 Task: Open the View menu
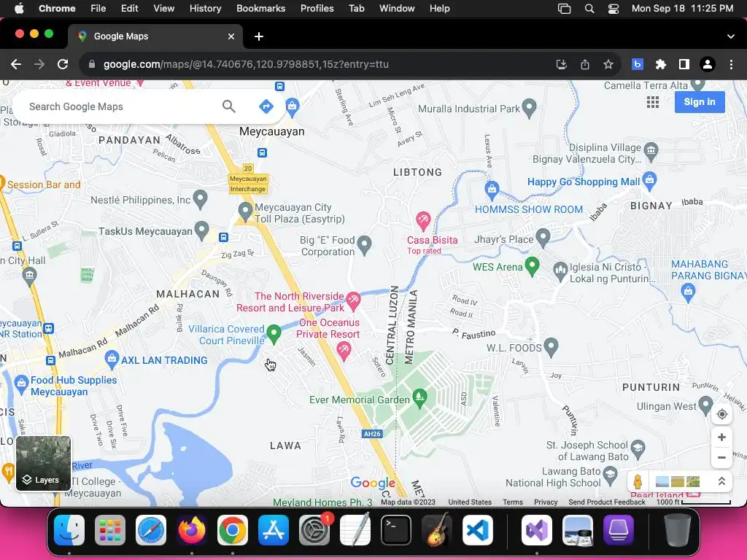coord(163,8)
